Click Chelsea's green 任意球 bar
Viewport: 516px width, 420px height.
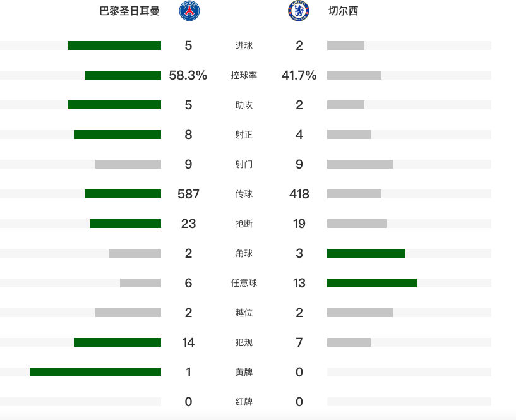pyautogui.click(x=372, y=283)
